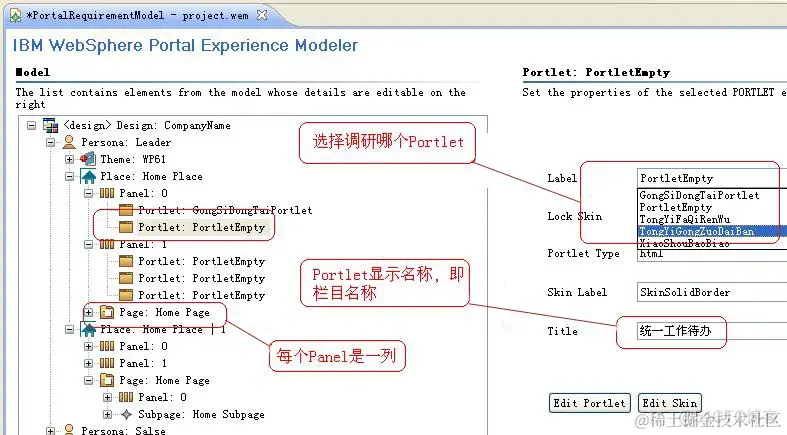The width and height of the screenshot is (787, 435).
Task: Click the Title field containing 统一工作待办
Action: [x=712, y=331]
